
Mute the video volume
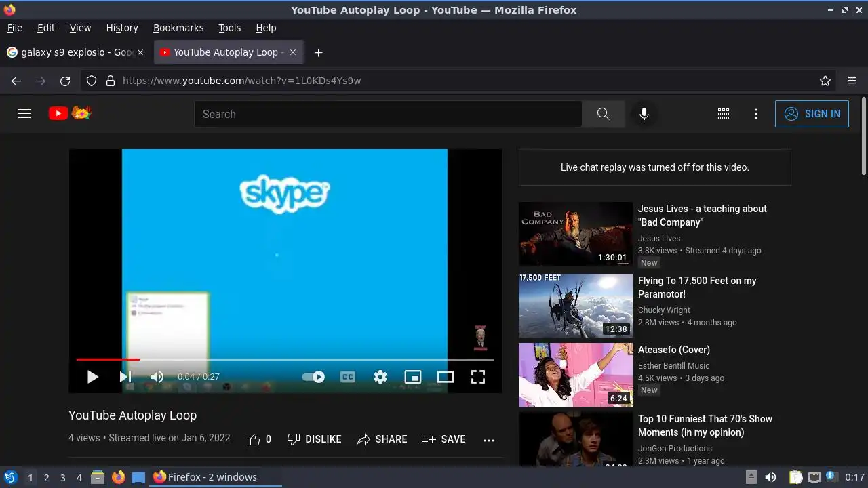point(157,377)
